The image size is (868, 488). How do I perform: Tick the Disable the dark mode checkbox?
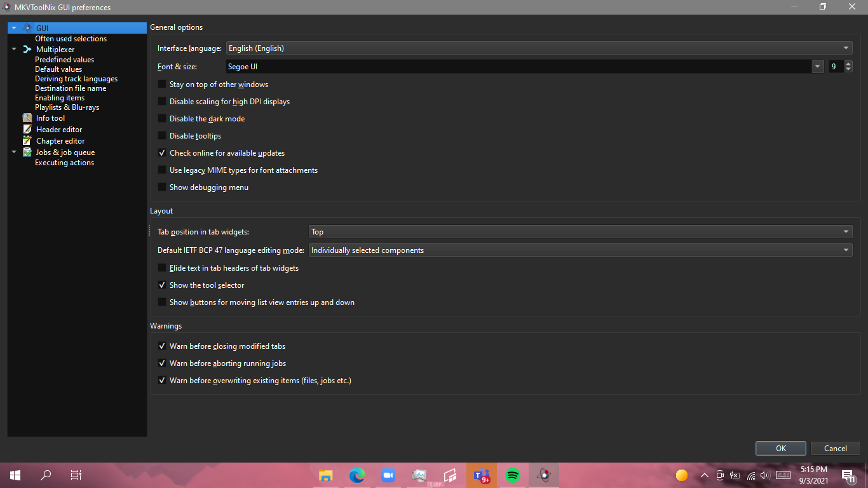point(162,119)
